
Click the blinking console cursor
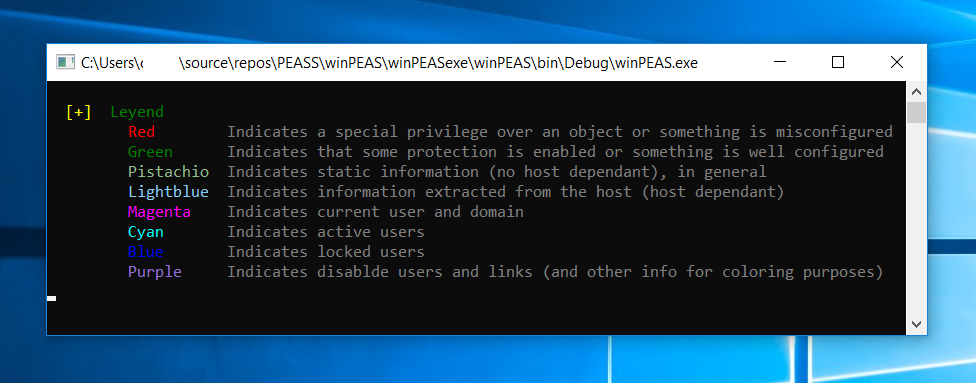(x=52, y=299)
